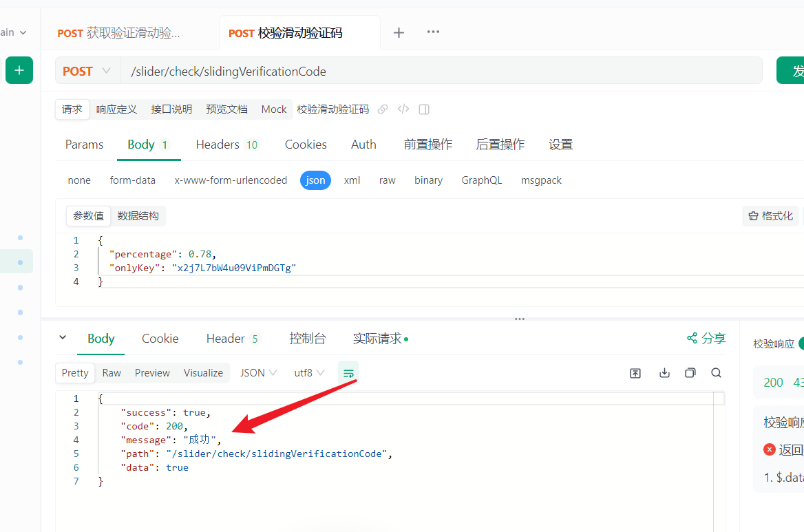
Task: Toggle word wrap in response viewer
Action: (x=348, y=372)
